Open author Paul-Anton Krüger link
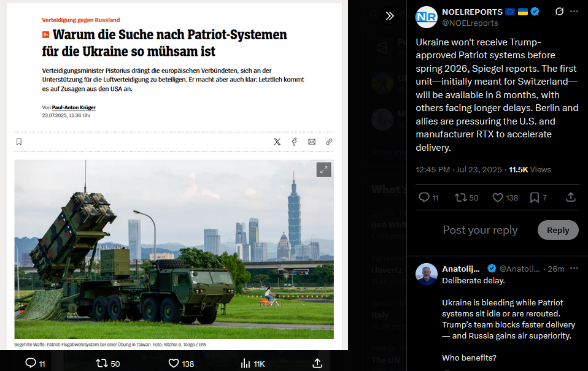The width and height of the screenshot is (588, 371). click(74, 107)
